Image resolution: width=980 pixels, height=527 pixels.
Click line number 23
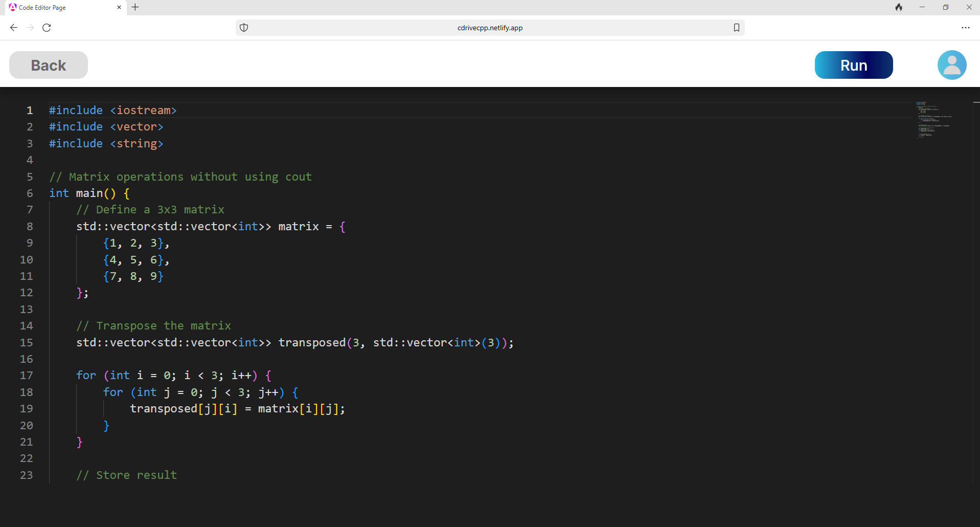coord(27,475)
